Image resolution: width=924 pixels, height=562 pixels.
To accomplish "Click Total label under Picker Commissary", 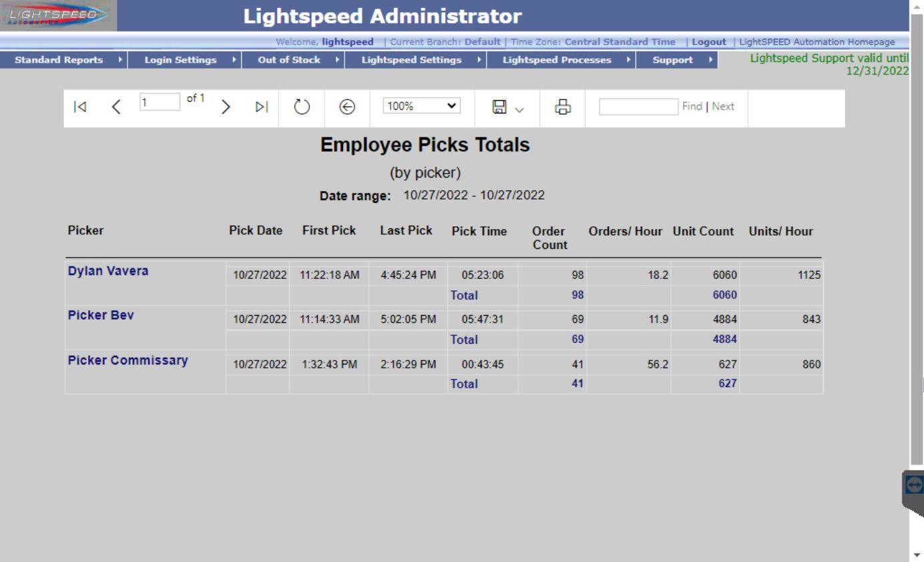I will click(x=464, y=384).
